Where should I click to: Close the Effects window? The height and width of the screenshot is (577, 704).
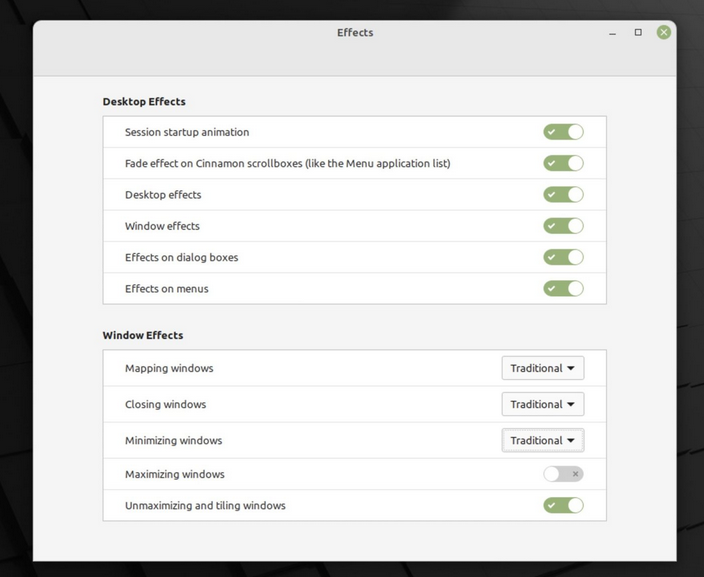[x=663, y=33]
